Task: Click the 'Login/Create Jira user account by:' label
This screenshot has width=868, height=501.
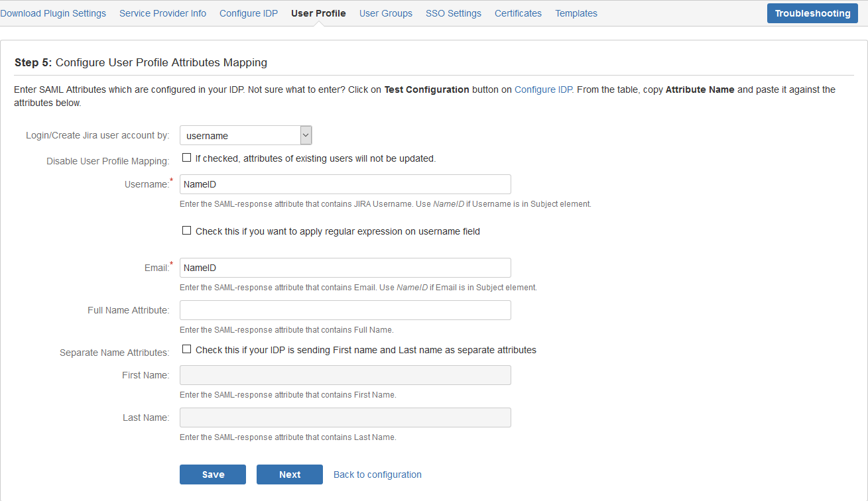Action: point(97,135)
